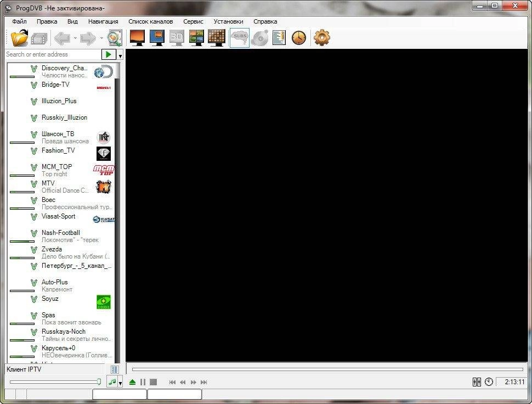Select the Russkiy_Illuzion channel

pyautogui.click(x=61, y=121)
